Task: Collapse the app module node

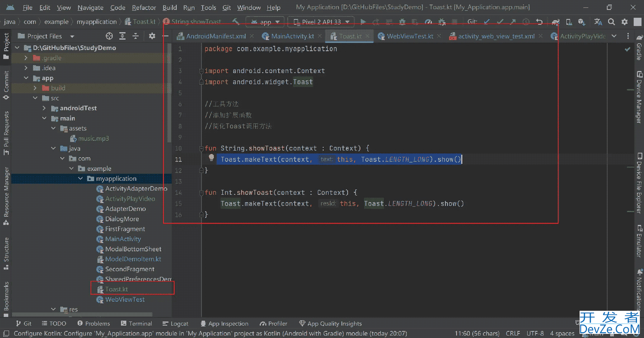Action: pos(26,78)
